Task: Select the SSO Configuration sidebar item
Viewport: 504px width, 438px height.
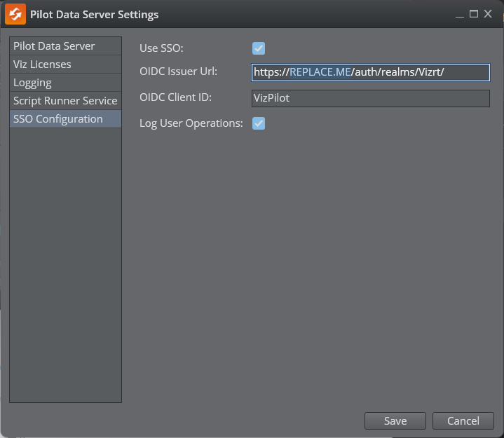Action: point(58,119)
